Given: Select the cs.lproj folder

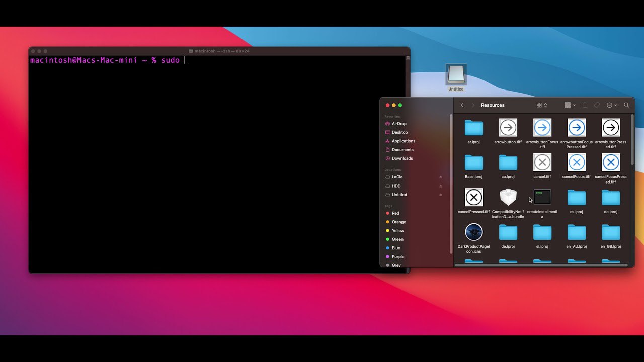Looking at the screenshot, I should [577, 198].
